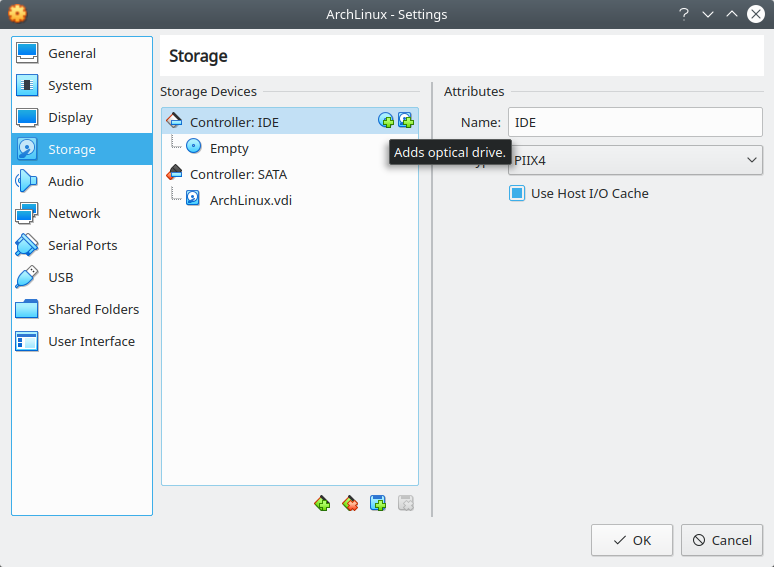Click the Shared Folders folder icon
This screenshot has height=567, width=774.
27,309
